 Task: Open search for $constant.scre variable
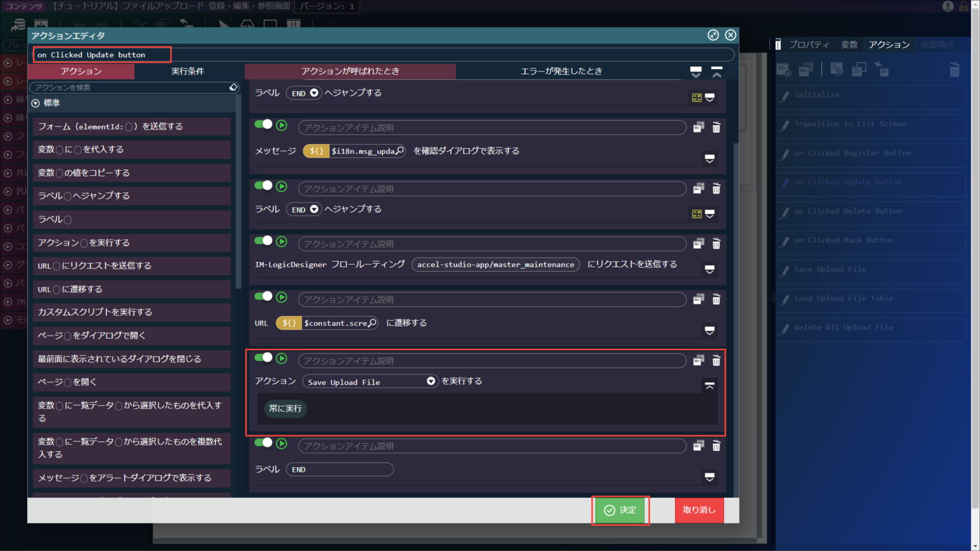(372, 323)
